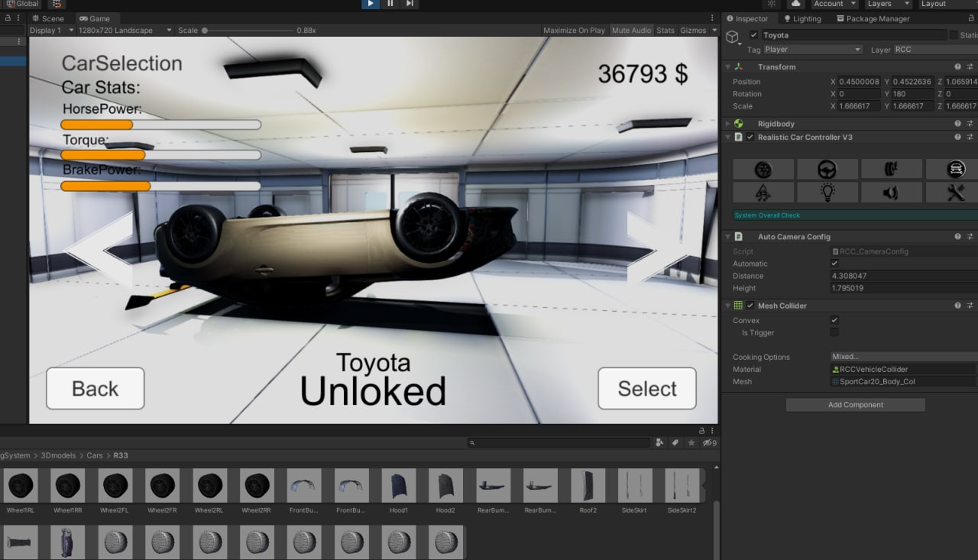
Task: Click the Pause button in toolbar
Action: tap(390, 4)
